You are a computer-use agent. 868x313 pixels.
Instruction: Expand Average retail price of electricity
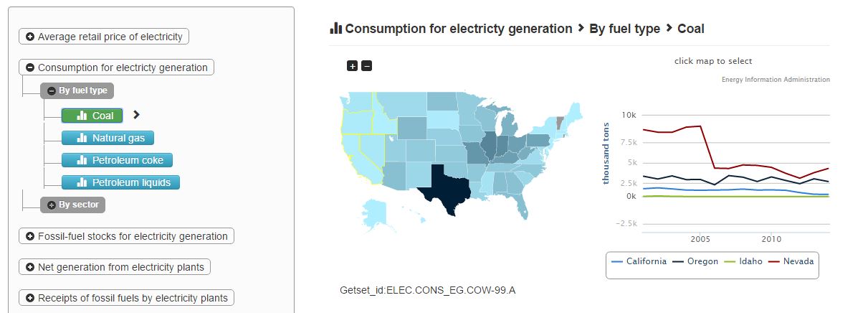[104, 37]
